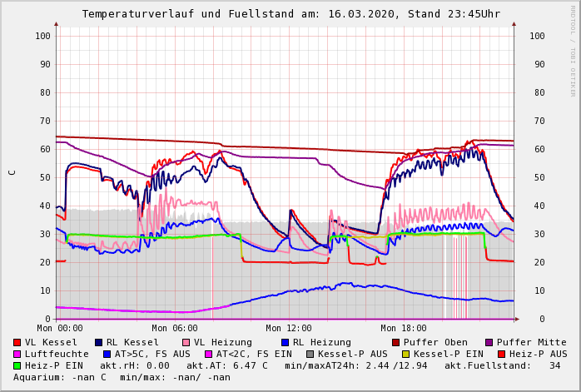Image resolution: width=581 pixels, height=392 pixels.
Task: Select the magenta Luftfeuchte legend swatch
Action: point(17,354)
